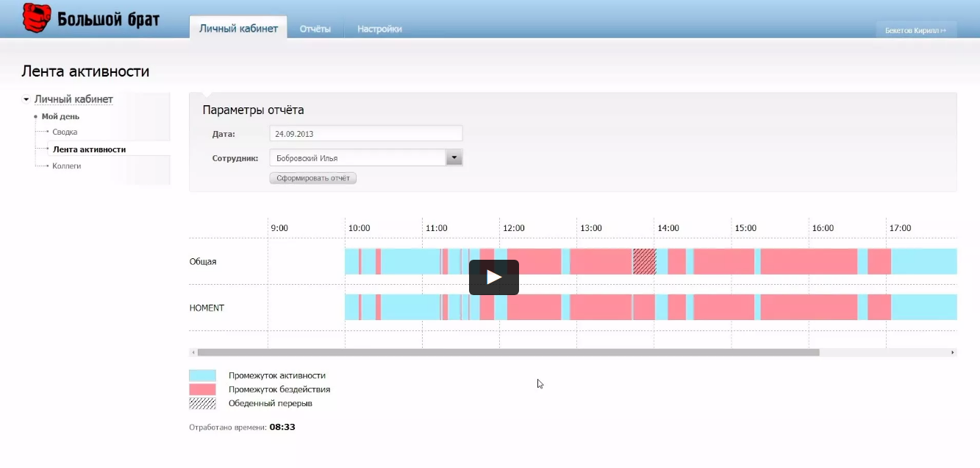Play the video with center play button

click(494, 277)
